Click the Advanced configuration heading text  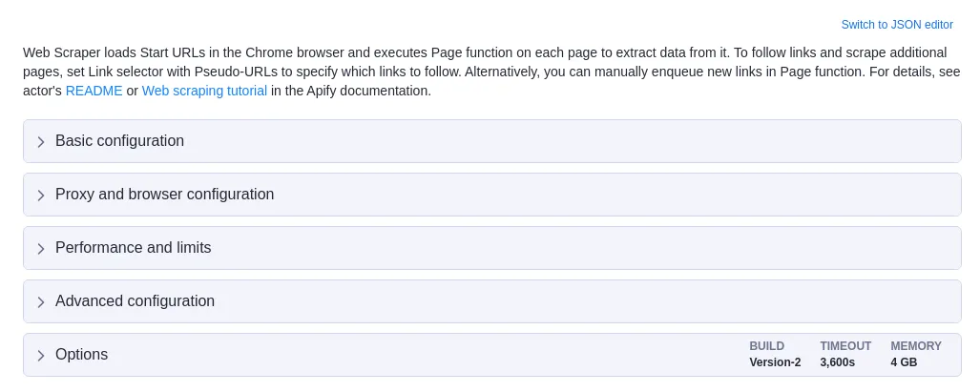click(135, 300)
